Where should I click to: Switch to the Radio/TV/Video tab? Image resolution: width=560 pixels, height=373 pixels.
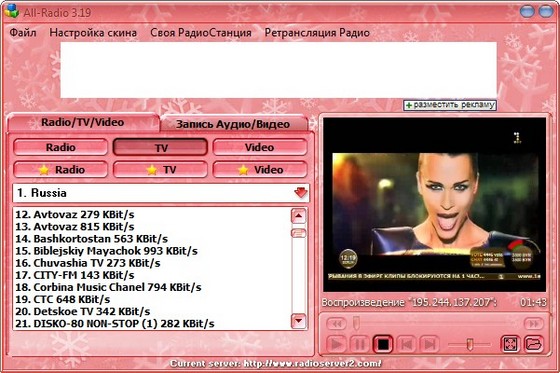(83, 123)
